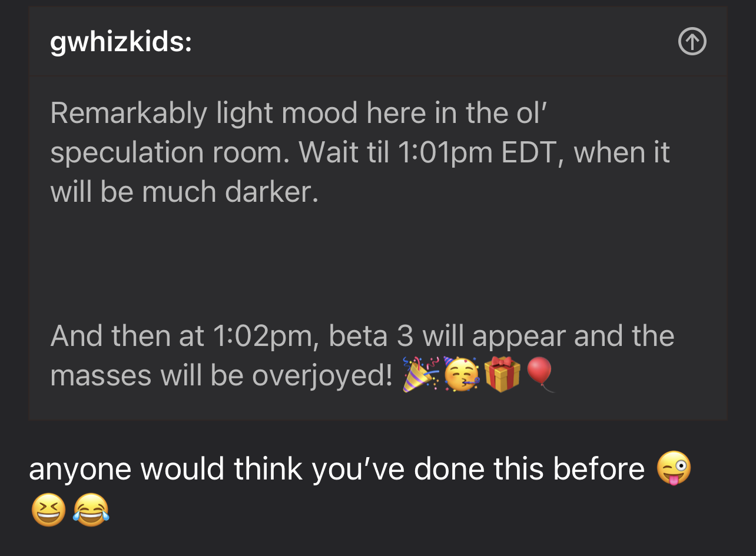Image resolution: width=756 pixels, height=556 pixels.
Task: Open the gwhizkids user profile
Action: point(121,42)
